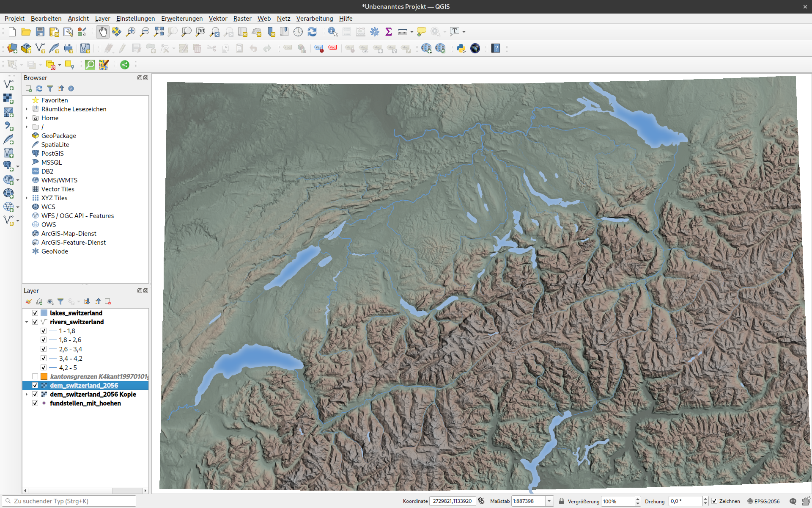Open Field Calculator toolbox gear icon
This screenshot has height=508, width=812.
[x=375, y=32]
